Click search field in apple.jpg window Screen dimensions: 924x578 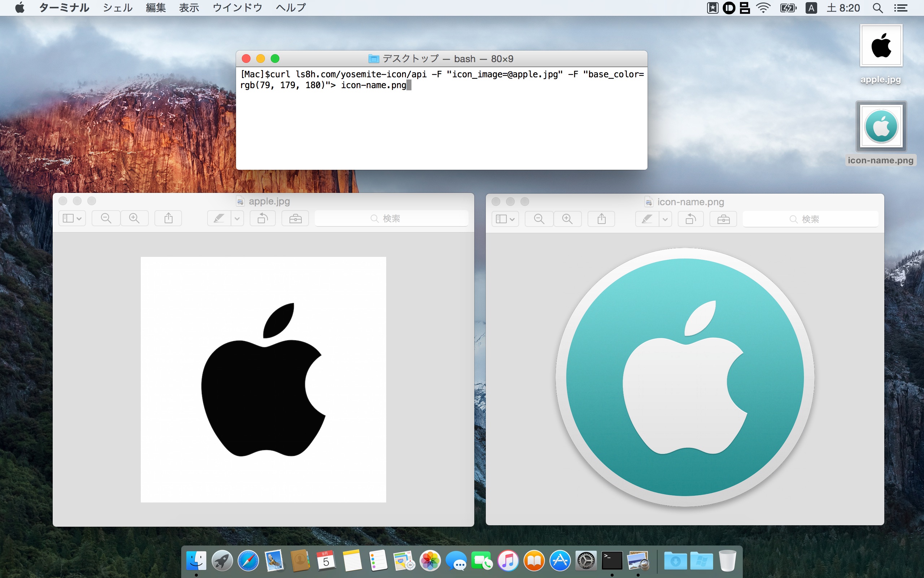tap(391, 218)
